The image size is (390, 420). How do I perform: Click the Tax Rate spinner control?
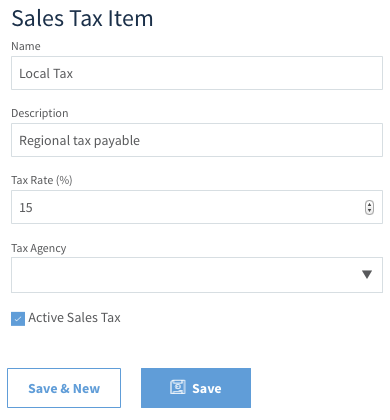click(369, 207)
